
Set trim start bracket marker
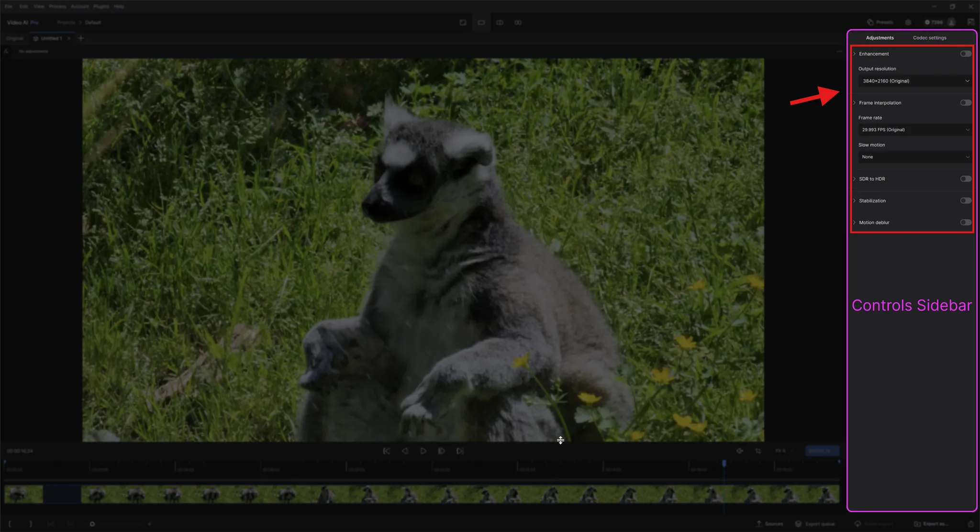click(x=10, y=524)
